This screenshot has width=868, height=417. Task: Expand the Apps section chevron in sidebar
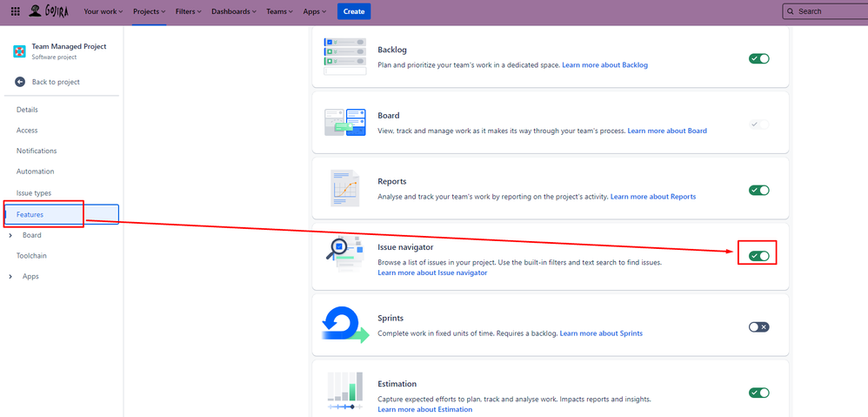pos(10,276)
